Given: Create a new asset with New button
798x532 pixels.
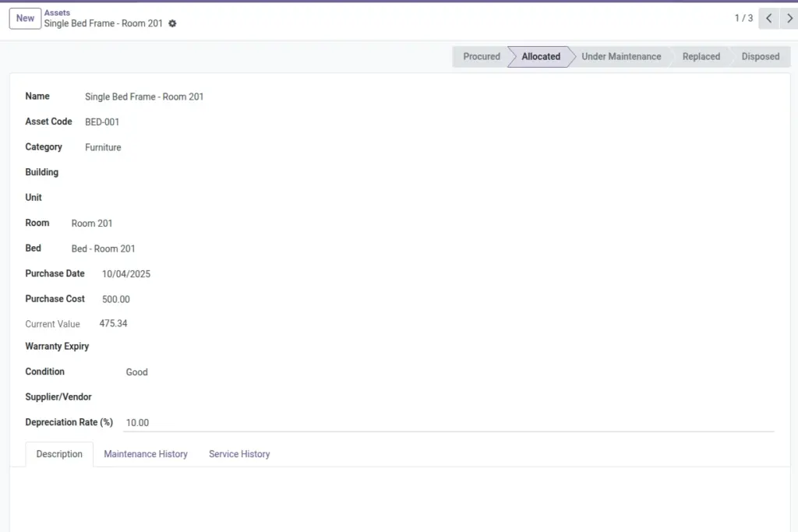Looking at the screenshot, I should 25,19.
